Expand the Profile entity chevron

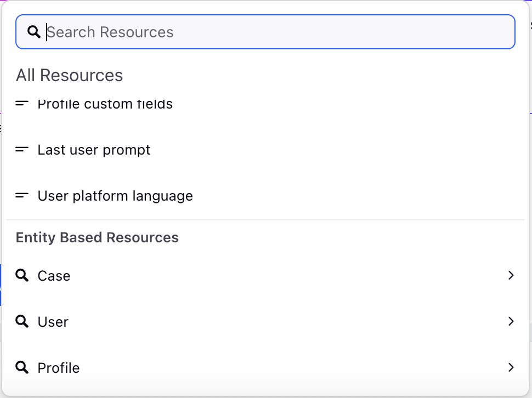[511, 367]
